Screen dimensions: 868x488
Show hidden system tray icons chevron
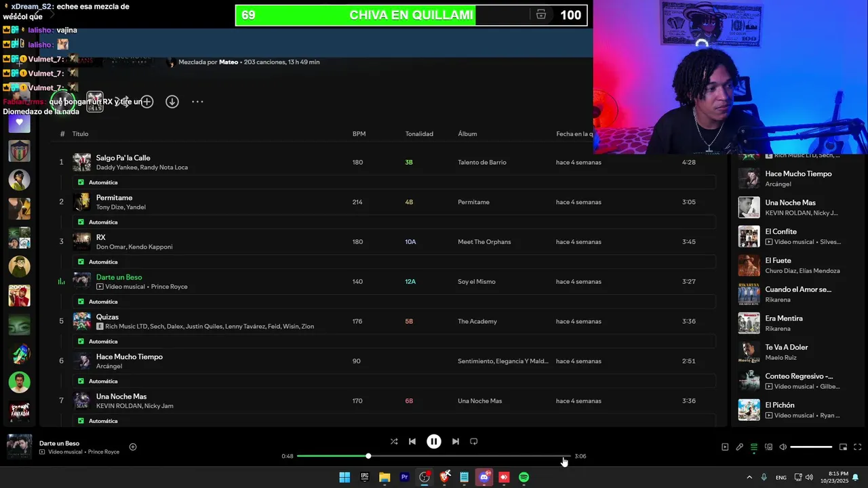(749, 477)
